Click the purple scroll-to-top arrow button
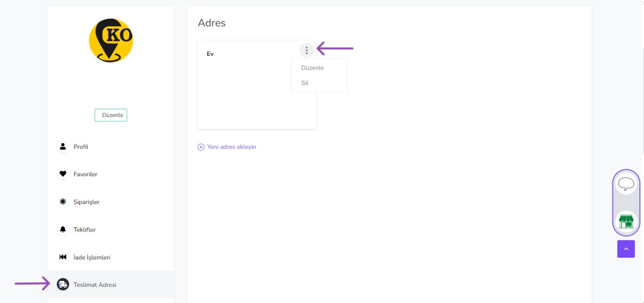This screenshot has height=303, width=644. pos(626,249)
